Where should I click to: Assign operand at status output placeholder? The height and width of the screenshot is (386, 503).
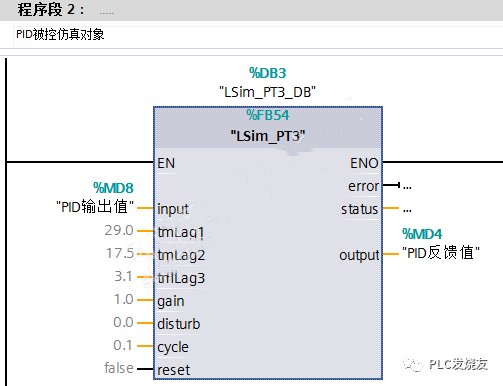click(407, 210)
